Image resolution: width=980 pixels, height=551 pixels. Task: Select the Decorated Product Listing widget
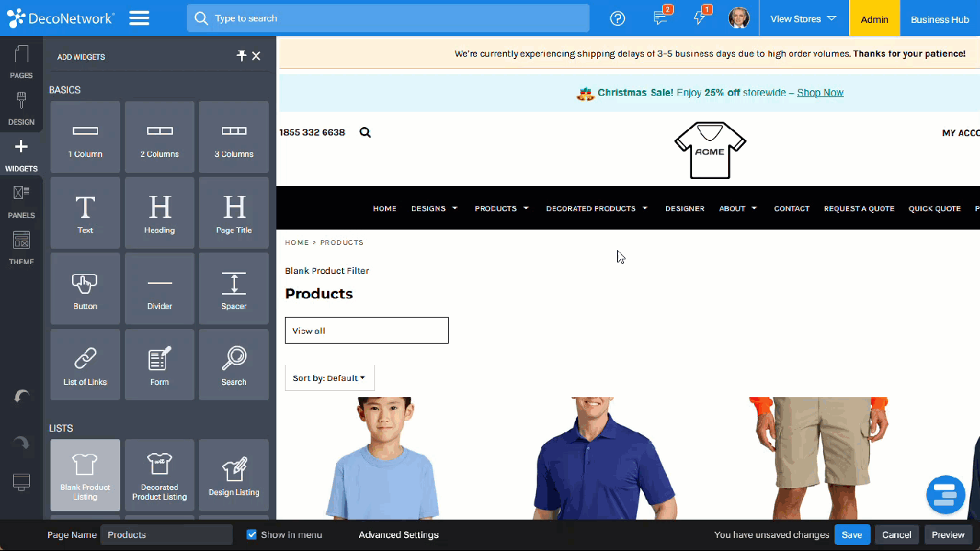pyautogui.click(x=159, y=474)
